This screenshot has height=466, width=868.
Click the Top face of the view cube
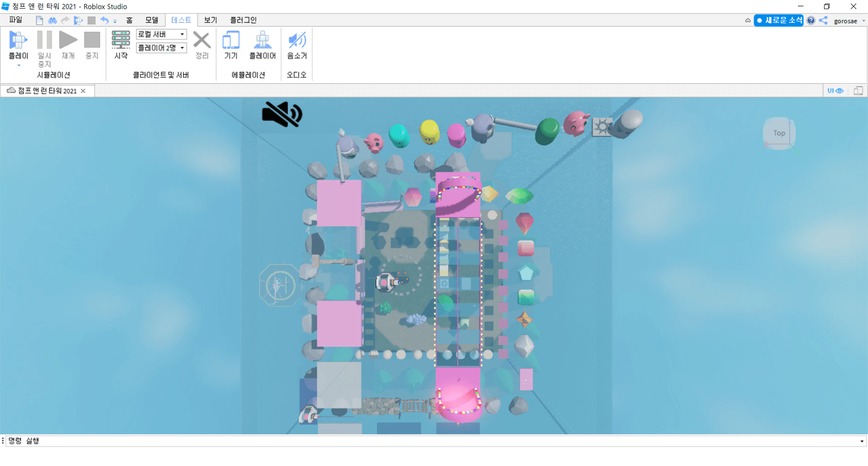pos(779,133)
